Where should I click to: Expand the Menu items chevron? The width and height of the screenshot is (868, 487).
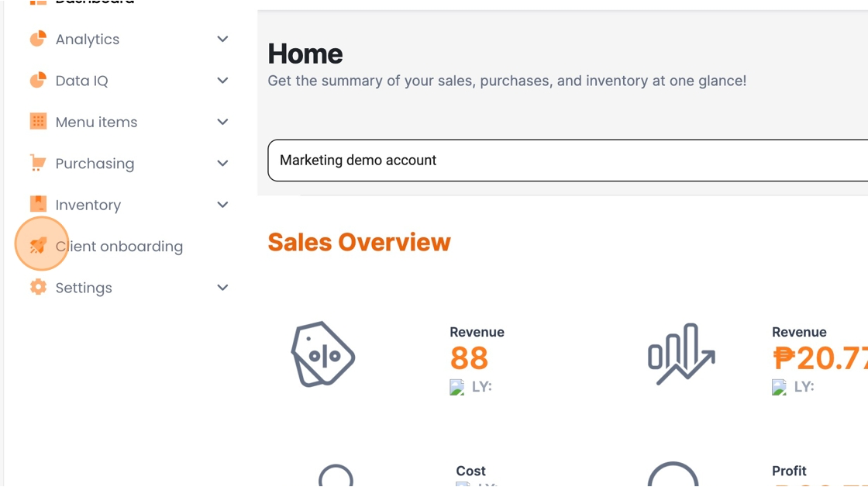222,122
